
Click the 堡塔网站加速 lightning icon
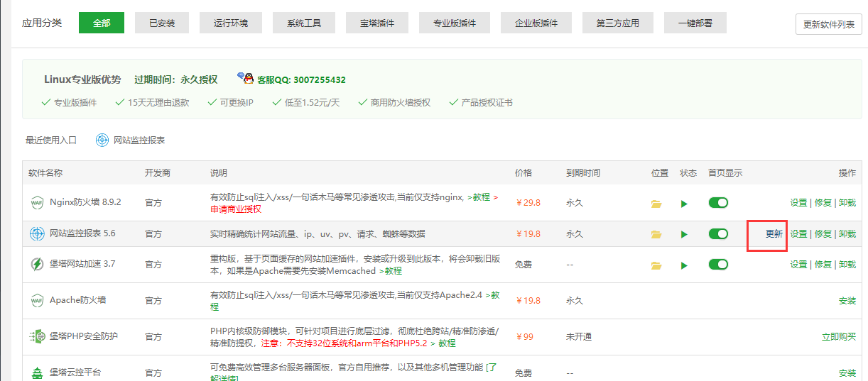pos(37,264)
